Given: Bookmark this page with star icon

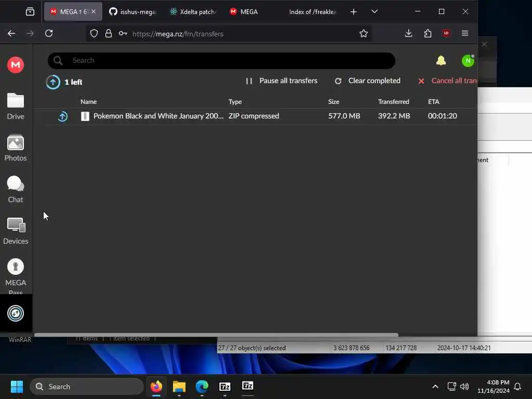Looking at the screenshot, I should coord(363,33).
